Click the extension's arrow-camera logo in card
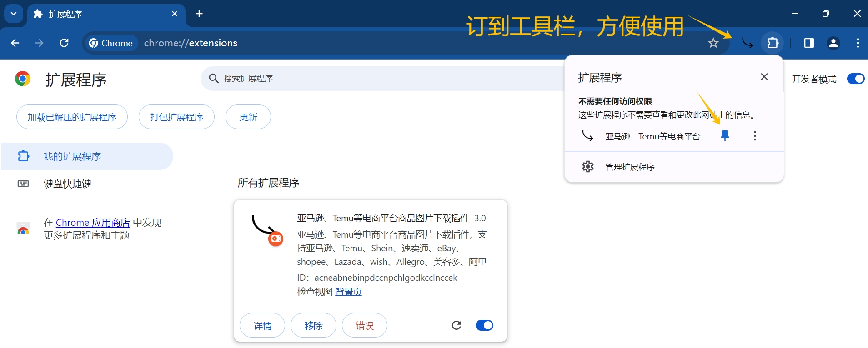Viewport: 868px width, 348px height. pos(267,230)
